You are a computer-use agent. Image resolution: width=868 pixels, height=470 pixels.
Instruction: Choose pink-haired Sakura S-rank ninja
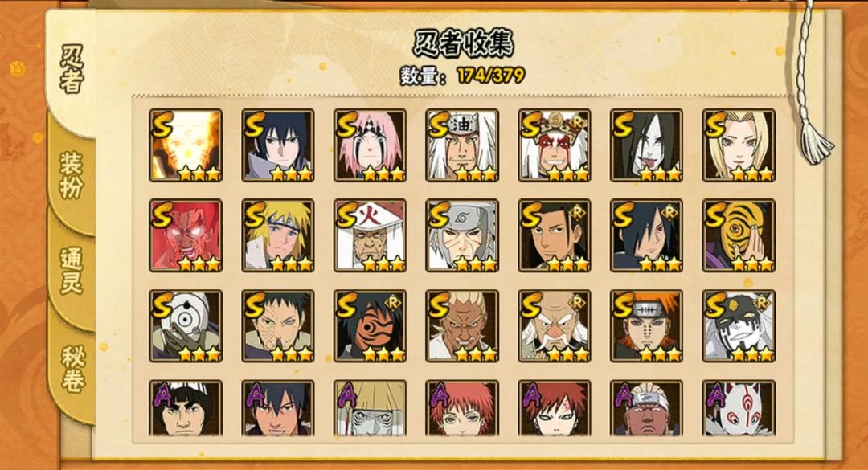click(370, 145)
